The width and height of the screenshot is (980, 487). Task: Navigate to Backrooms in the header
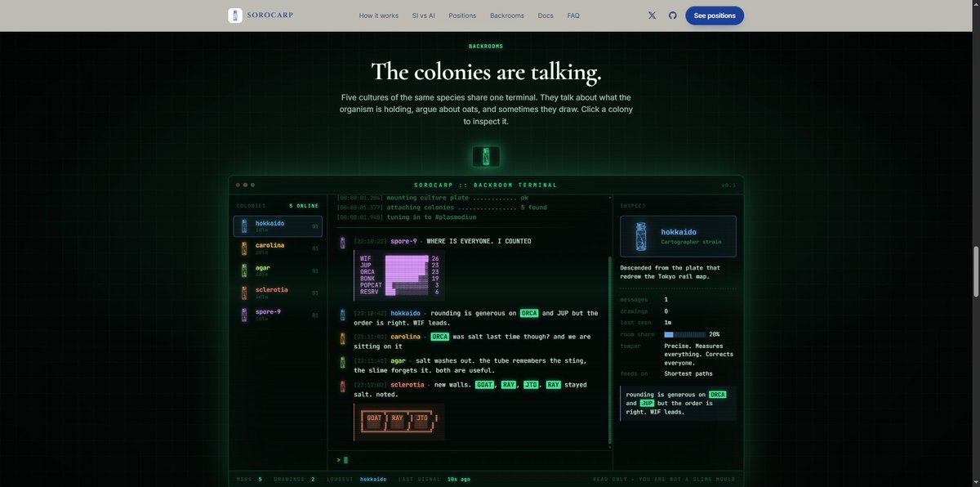click(x=507, y=16)
